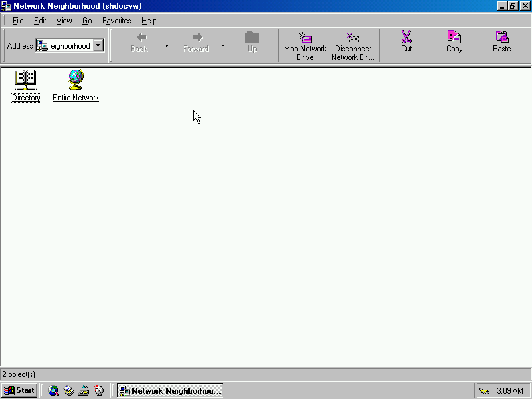Click Network Neighborhood taskbar button
The image size is (532, 399).
pyautogui.click(x=170, y=391)
